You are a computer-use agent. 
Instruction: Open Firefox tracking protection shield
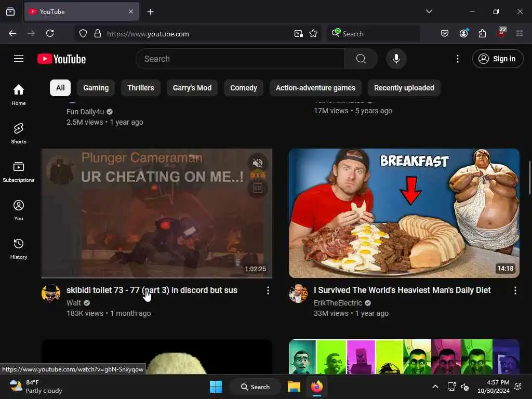[x=83, y=34]
